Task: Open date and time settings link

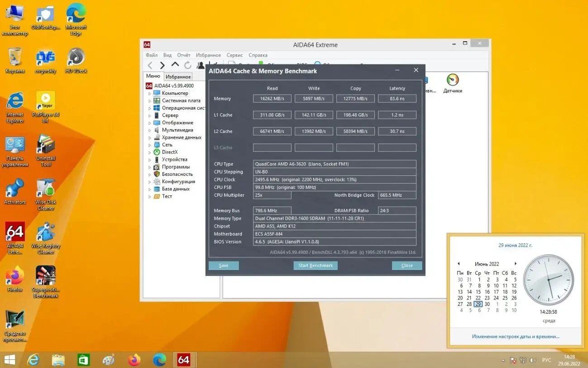Action: pos(515,337)
